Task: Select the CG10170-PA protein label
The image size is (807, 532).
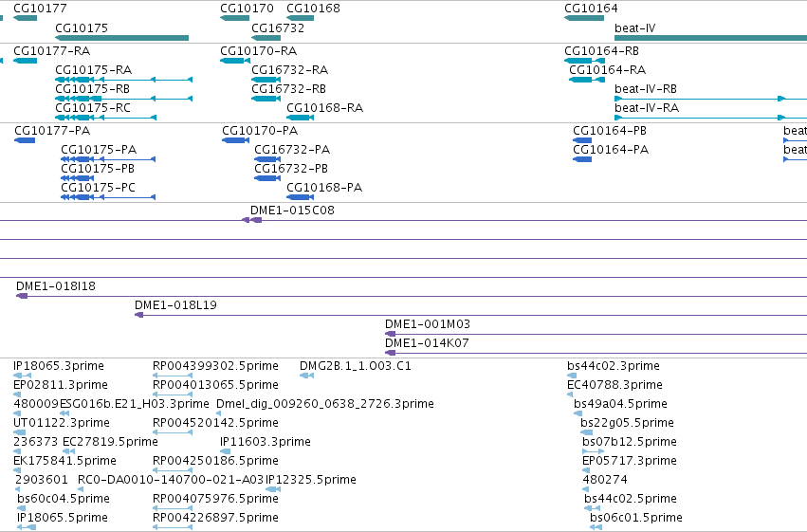Action: pyautogui.click(x=260, y=131)
